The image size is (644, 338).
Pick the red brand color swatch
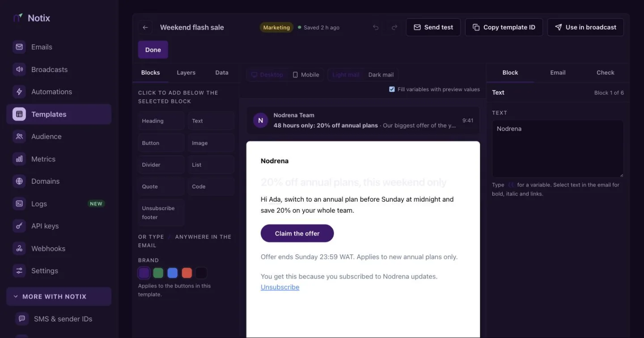click(187, 273)
